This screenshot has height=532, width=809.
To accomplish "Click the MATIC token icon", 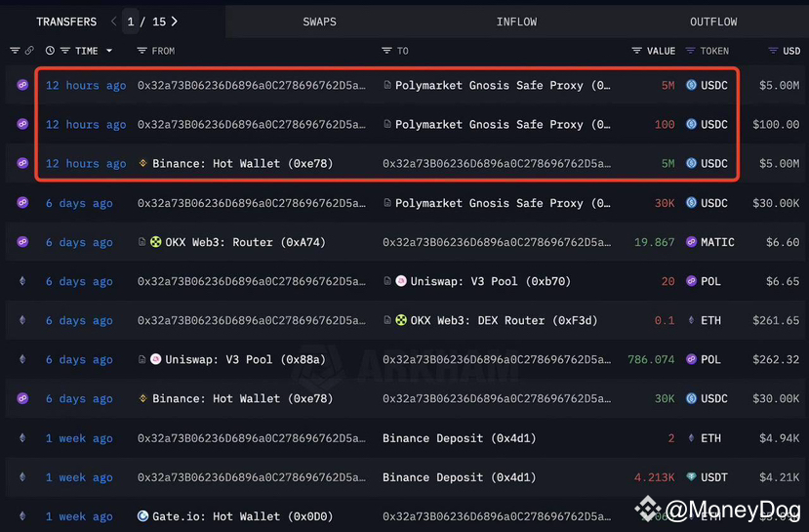I will click(691, 241).
